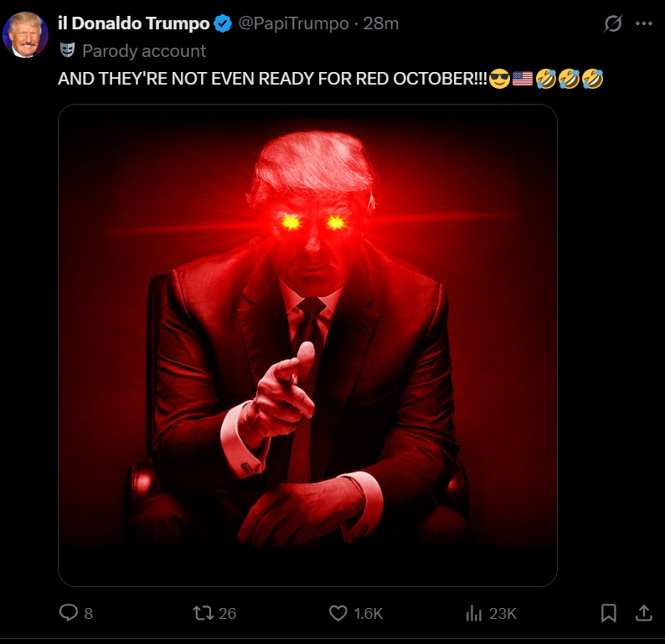Viewport: 665px width, 644px height.
Task: Open the three-dot more options menu
Action: (x=643, y=23)
